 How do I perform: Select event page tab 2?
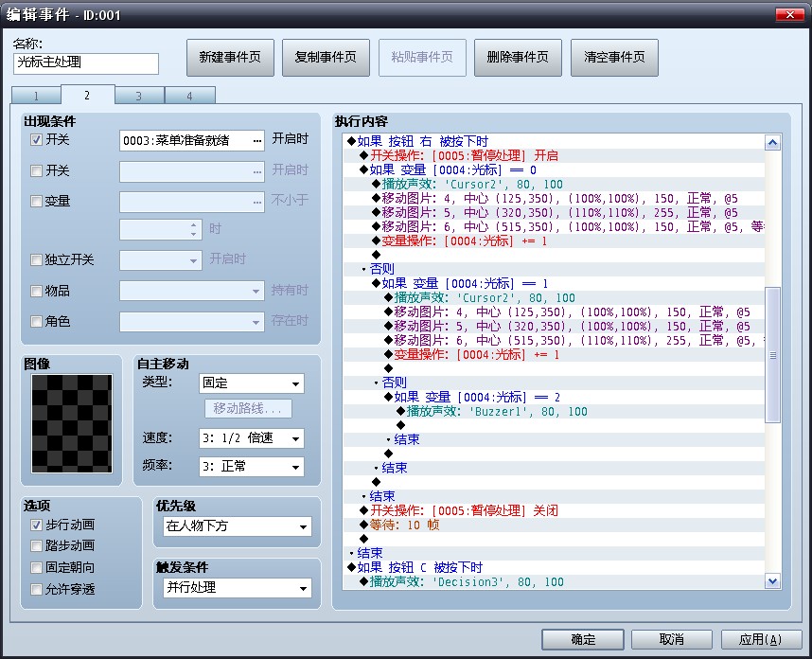point(87,95)
